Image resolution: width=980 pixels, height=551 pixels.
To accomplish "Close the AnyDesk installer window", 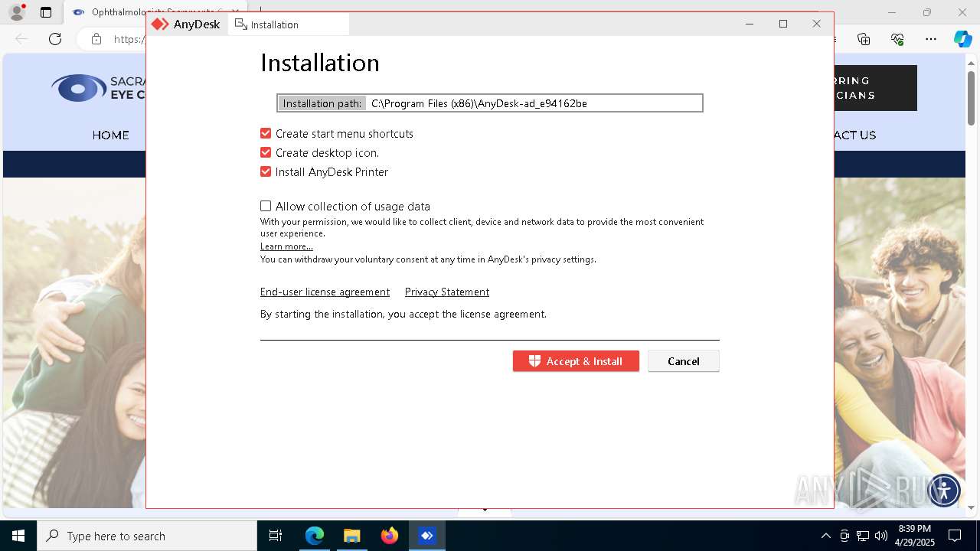I will 817,24.
